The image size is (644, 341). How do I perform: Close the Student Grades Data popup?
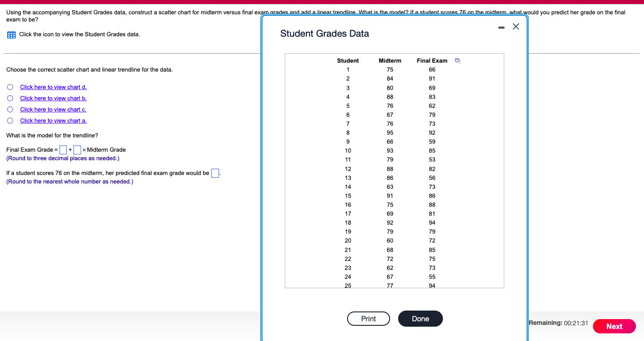click(515, 26)
